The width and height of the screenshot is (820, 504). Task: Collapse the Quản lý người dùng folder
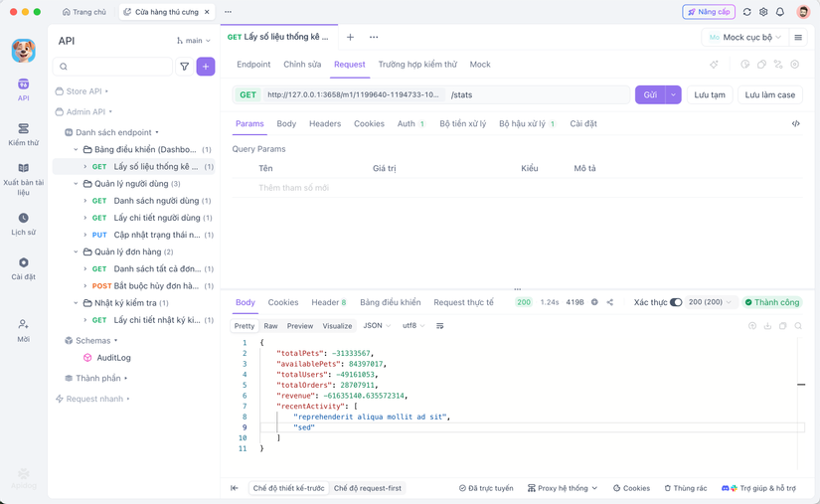(76, 184)
